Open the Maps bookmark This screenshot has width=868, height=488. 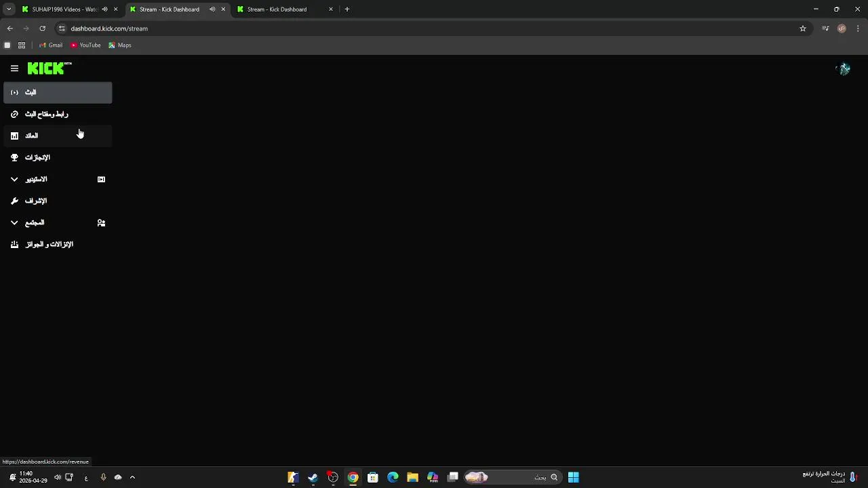point(120,45)
